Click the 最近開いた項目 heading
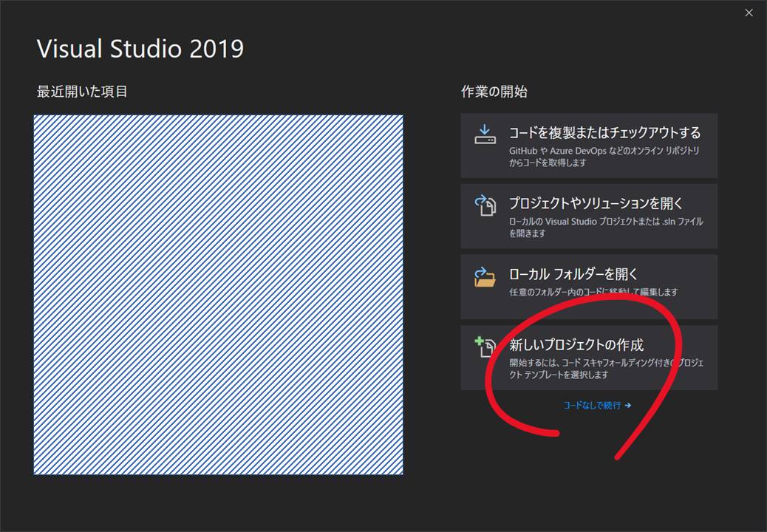Screen dimensions: 767x532 [x=82, y=92]
